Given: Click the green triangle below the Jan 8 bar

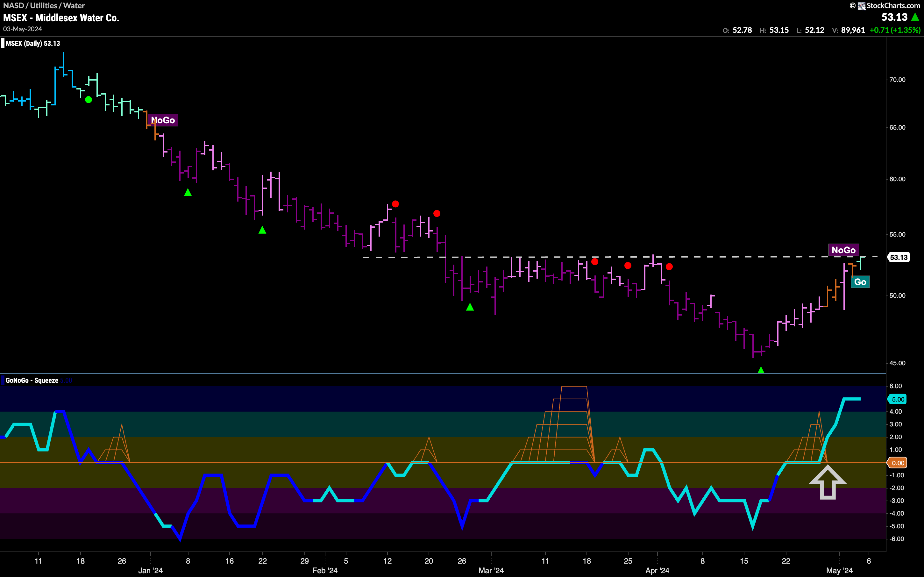Looking at the screenshot, I should click(188, 193).
